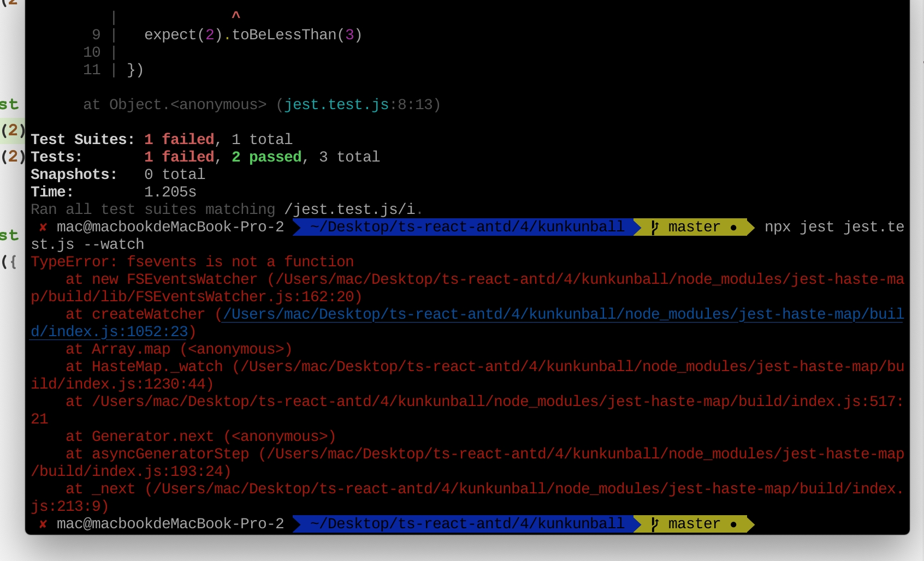
Task: Click the 'TypeError: fsevents is not a function' line
Action: 192,262
